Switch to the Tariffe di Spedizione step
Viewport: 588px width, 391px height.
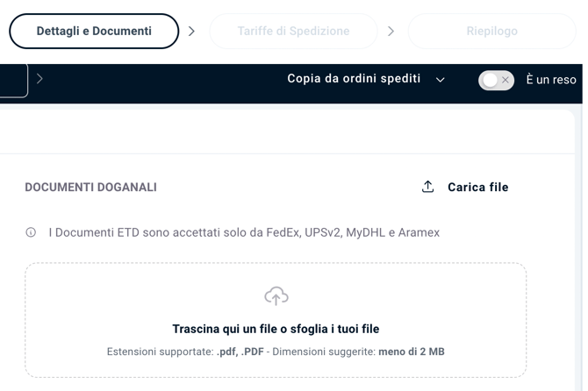click(x=293, y=31)
